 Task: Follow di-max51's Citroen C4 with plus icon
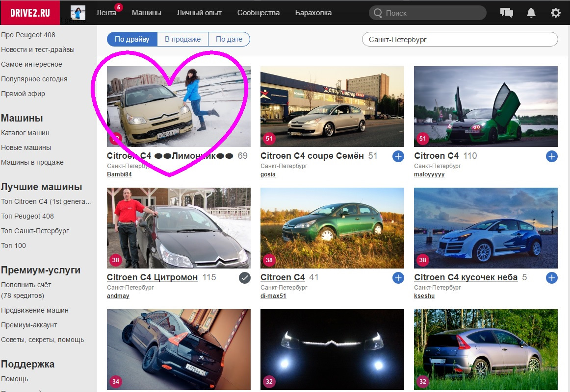click(398, 278)
